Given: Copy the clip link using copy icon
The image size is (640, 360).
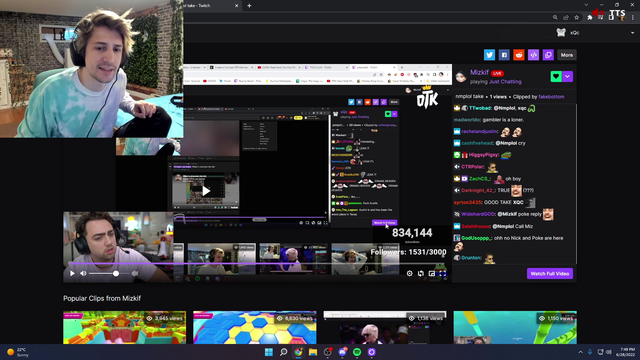Looking at the screenshot, I should pos(548,55).
